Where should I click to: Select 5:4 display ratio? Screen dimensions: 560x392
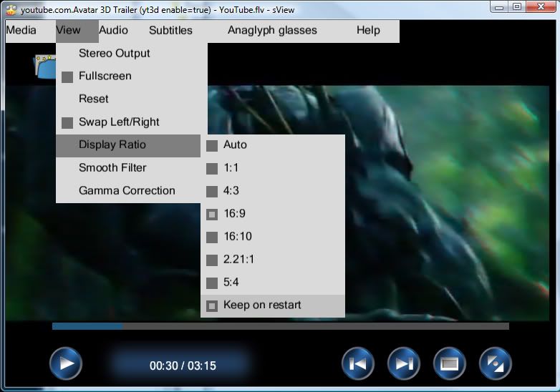tap(273, 283)
